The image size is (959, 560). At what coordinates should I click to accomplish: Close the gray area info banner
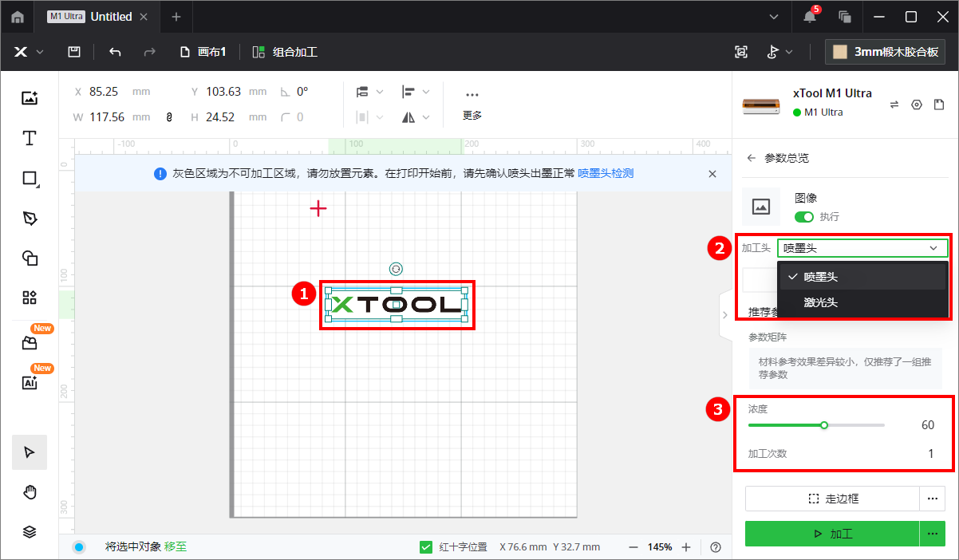click(x=712, y=173)
